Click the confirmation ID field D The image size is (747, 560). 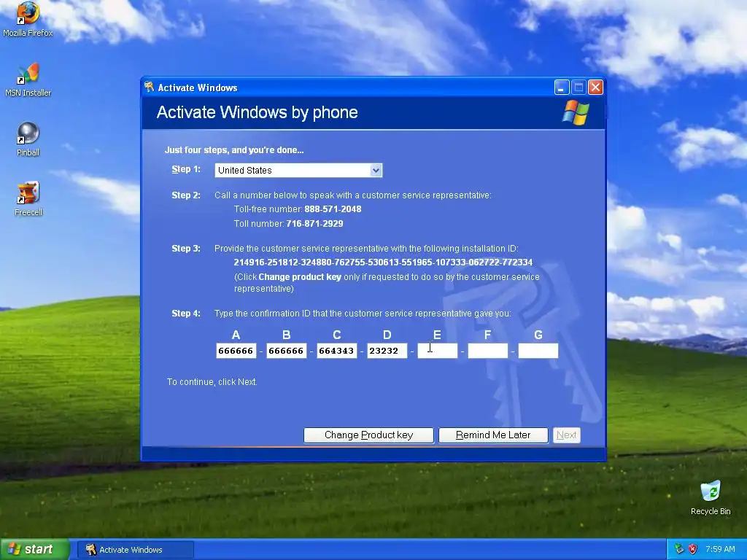(387, 351)
